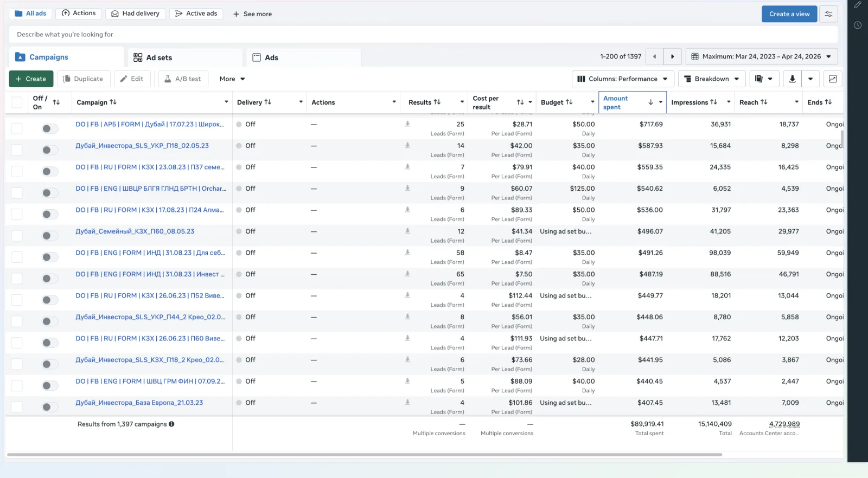Toggle on the campaign with $540.62 spent
This screenshot has height=478, width=868.
(x=50, y=193)
